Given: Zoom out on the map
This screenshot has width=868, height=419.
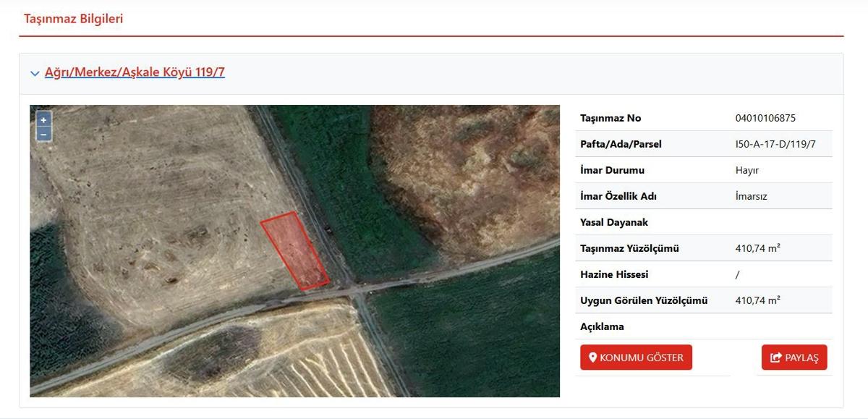Looking at the screenshot, I should point(43,134).
